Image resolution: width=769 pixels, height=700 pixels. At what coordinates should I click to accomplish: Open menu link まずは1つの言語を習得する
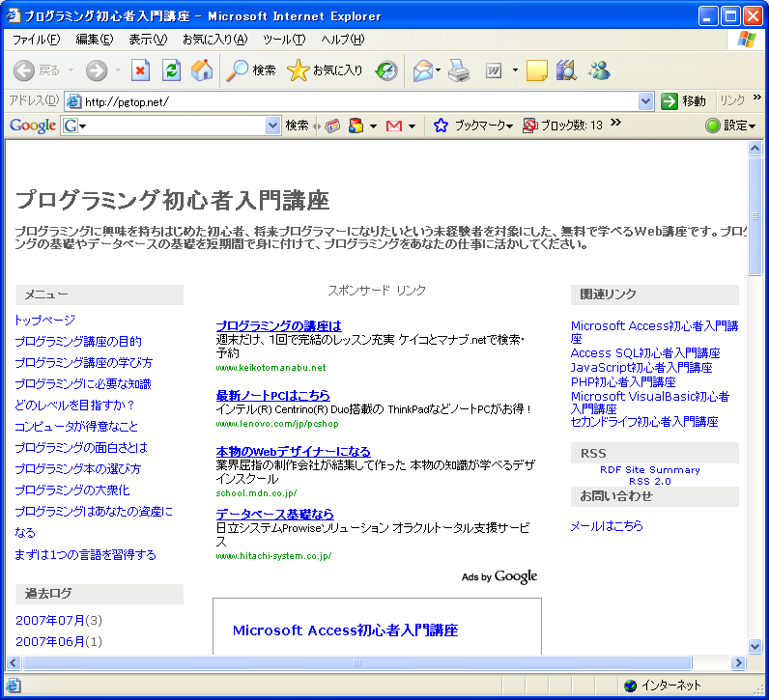point(85,554)
